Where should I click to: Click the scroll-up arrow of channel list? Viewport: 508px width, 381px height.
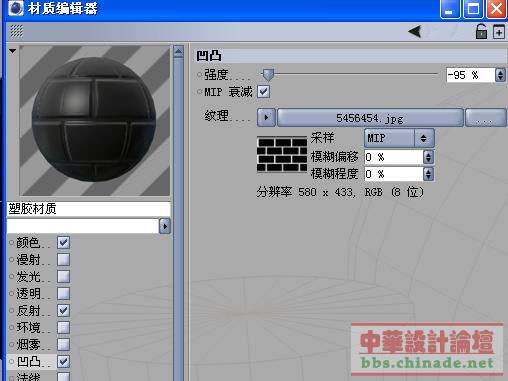[178, 51]
